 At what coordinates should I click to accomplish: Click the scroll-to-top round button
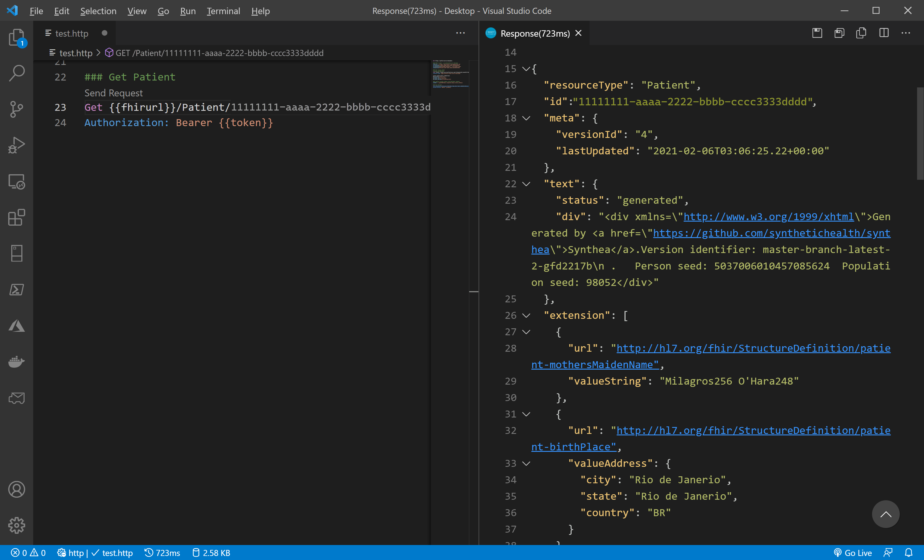[x=885, y=514]
